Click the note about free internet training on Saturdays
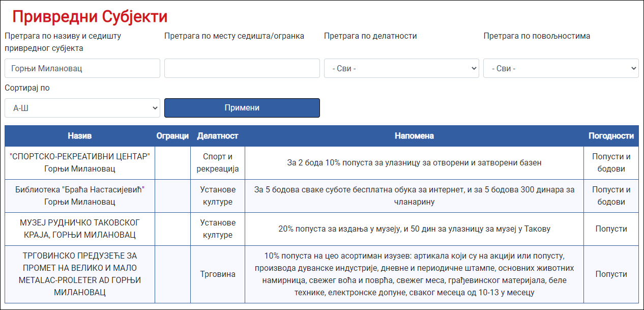This screenshot has width=644, height=310. (415, 196)
